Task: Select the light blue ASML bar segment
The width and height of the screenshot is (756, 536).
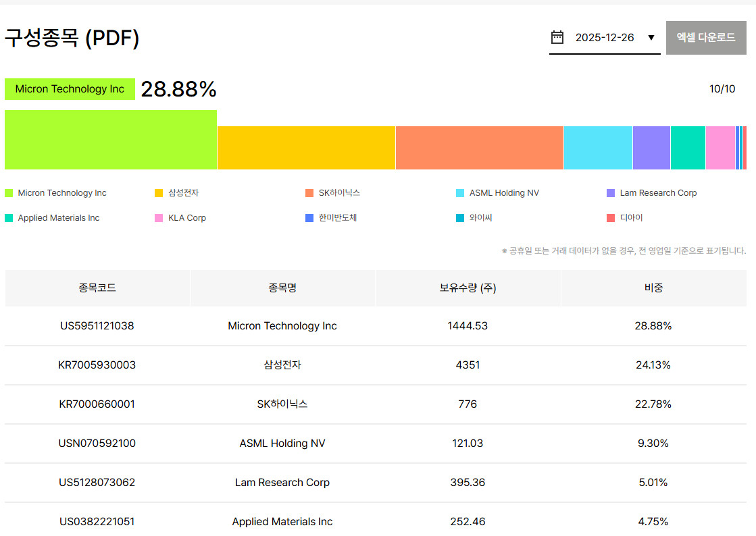Action: point(598,148)
